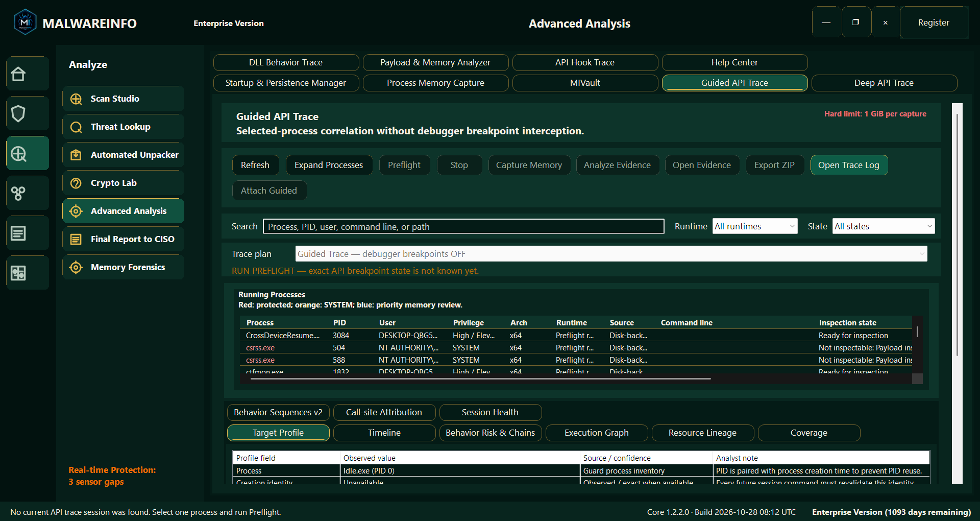Click Open Trace Log button
This screenshot has height=521, width=980.
click(849, 165)
